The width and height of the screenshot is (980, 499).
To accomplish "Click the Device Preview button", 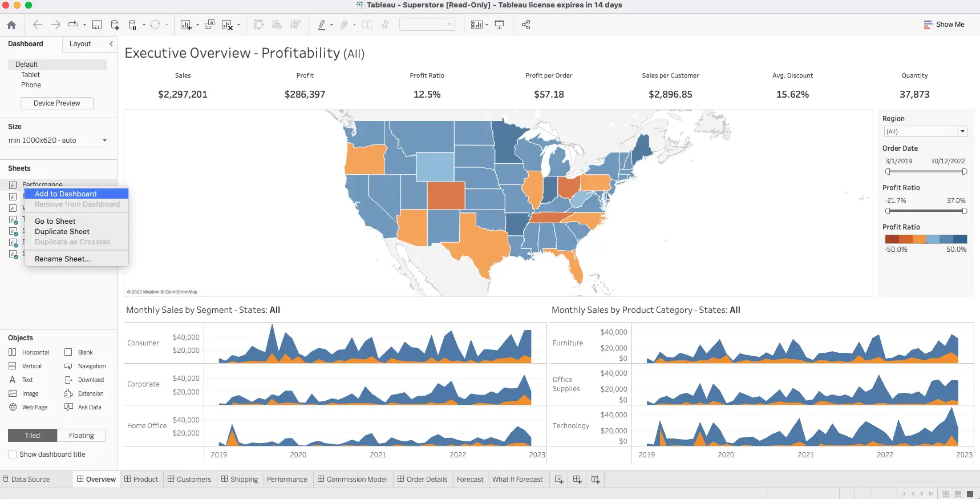I will pyautogui.click(x=57, y=103).
